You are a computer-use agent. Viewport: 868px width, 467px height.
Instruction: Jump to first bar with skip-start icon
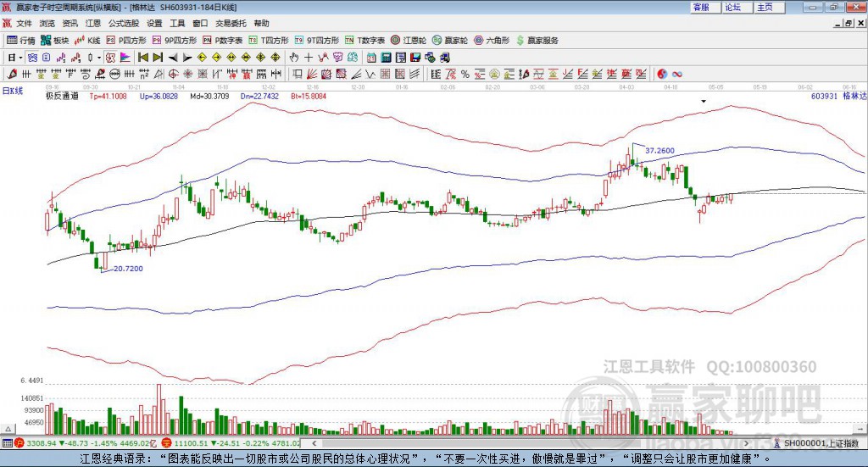[142, 58]
